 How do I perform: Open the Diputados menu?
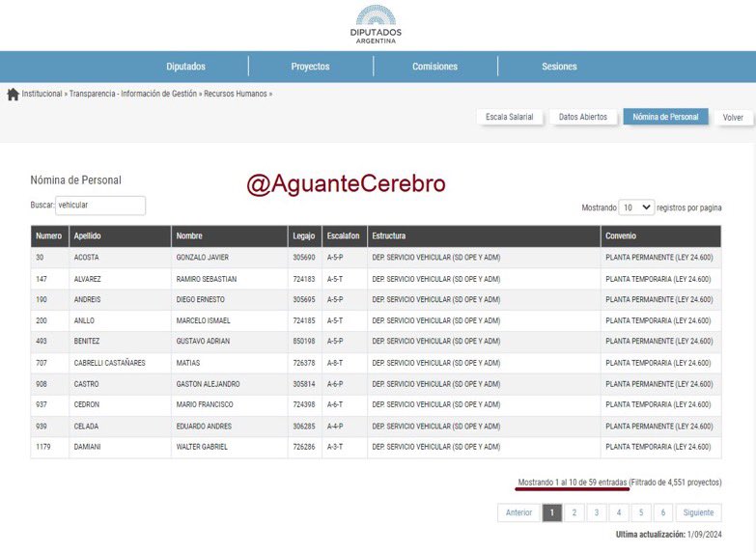(x=185, y=67)
